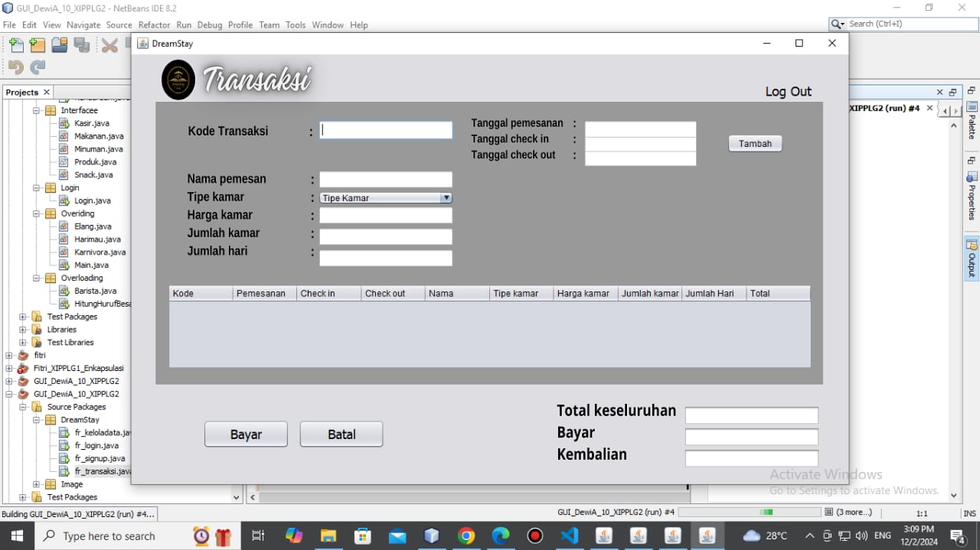This screenshot has width=980, height=550.
Task: Click the New Project toolbar icon
Action: point(38,46)
